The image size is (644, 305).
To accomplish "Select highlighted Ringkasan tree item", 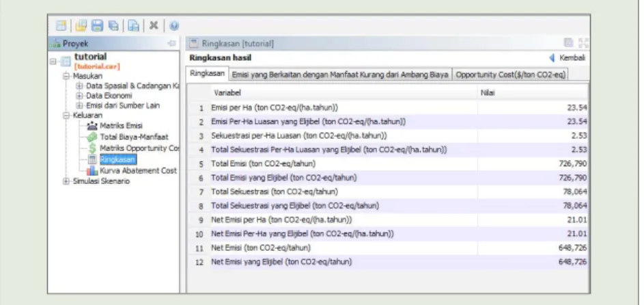I will pyautogui.click(x=117, y=159).
